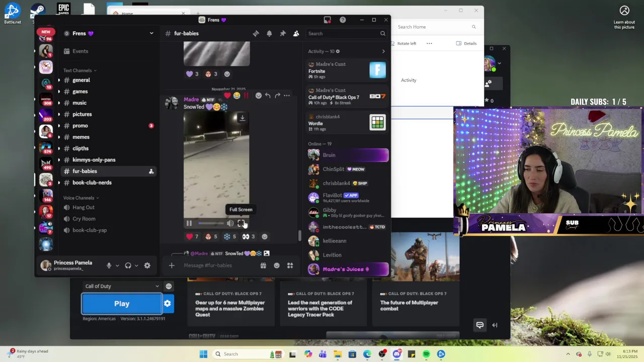The height and width of the screenshot is (362, 644).
Task: Join book-club-yap voice channel
Action: click(x=90, y=230)
